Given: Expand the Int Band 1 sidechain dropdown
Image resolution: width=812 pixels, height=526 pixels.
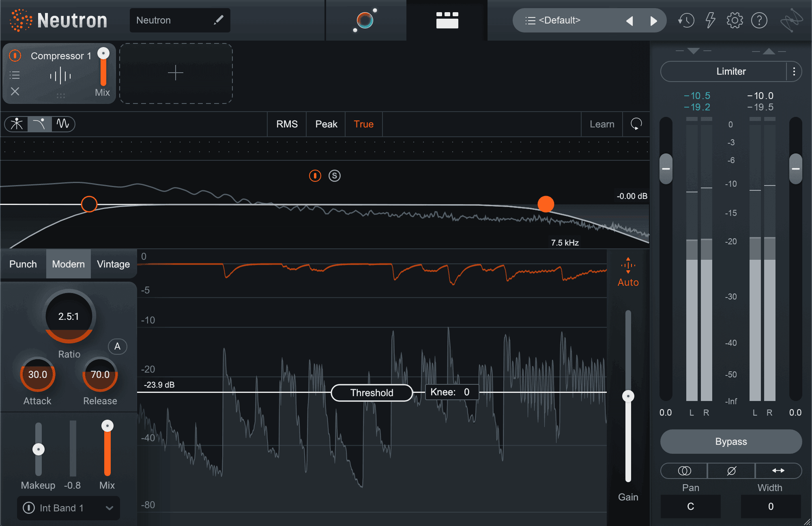Looking at the screenshot, I should pos(109,508).
